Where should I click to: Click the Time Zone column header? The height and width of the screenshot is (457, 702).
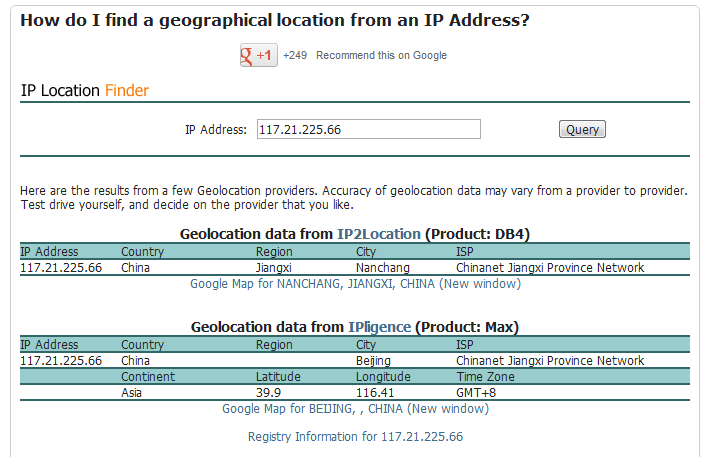(x=485, y=376)
